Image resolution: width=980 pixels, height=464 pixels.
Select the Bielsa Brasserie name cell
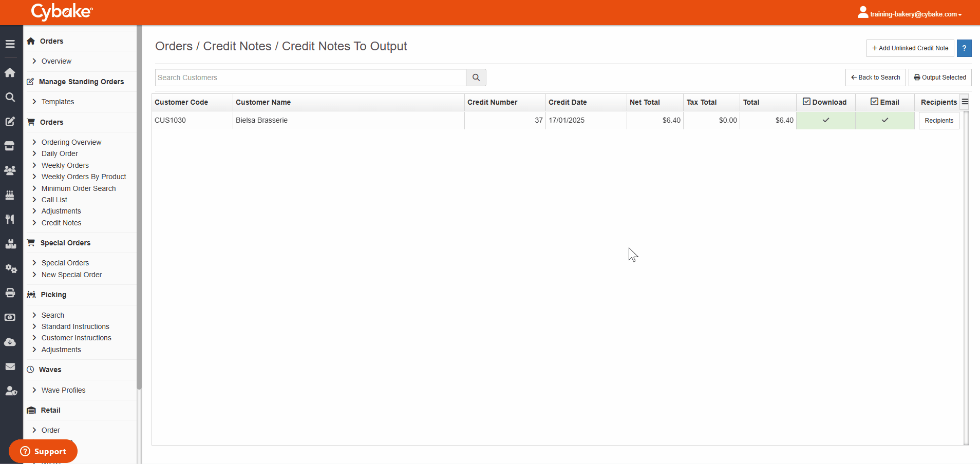coord(349,120)
